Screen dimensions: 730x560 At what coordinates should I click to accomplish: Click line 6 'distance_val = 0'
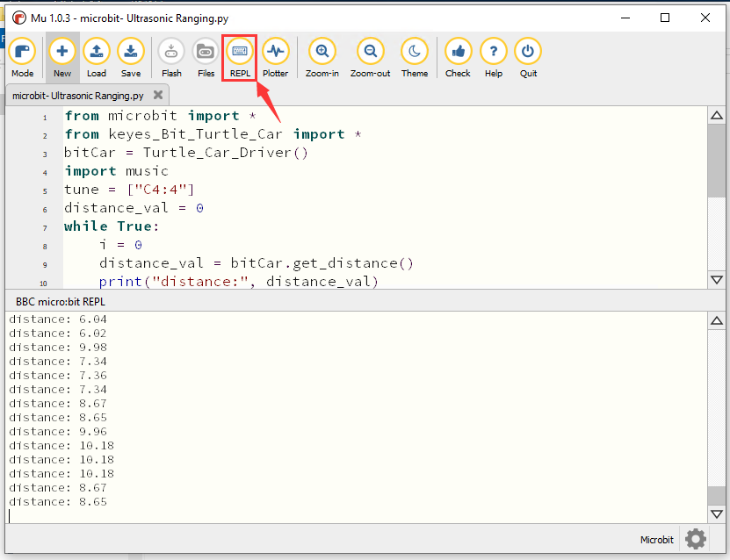(134, 208)
